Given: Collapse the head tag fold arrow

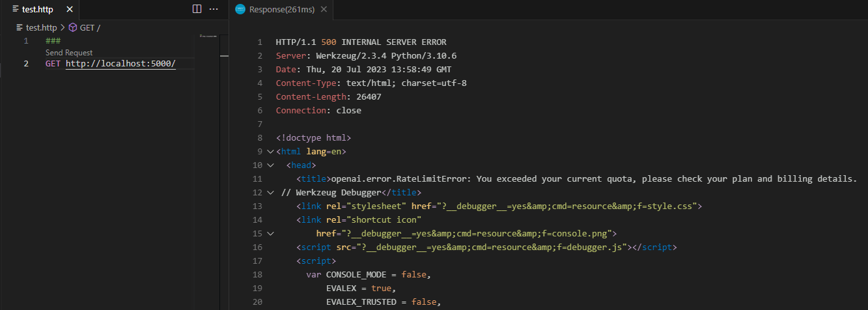Looking at the screenshot, I should 270,165.
